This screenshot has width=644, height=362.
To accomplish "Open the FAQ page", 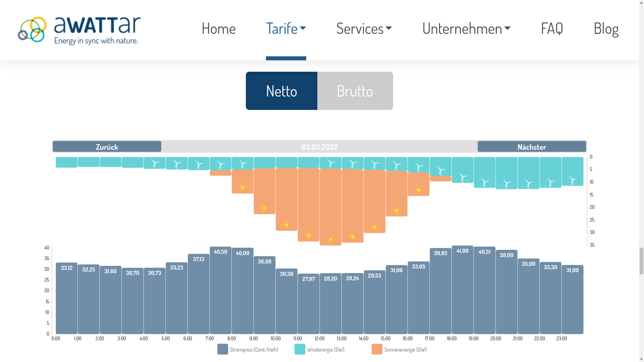I will pyautogui.click(x=552, y=28).
